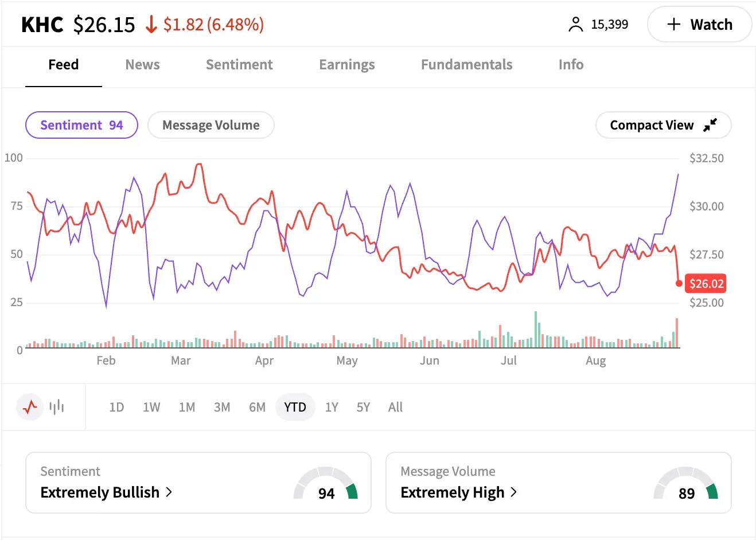
Task: Select the 1Y time range
Action: click(x=332, y=407)
